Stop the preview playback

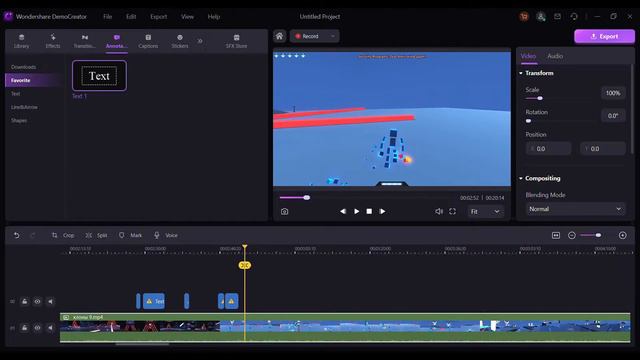[369, 211]
